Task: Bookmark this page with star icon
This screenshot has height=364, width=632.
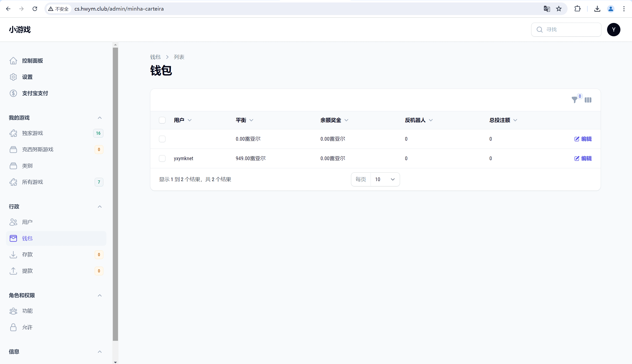Action: [559, 9]
